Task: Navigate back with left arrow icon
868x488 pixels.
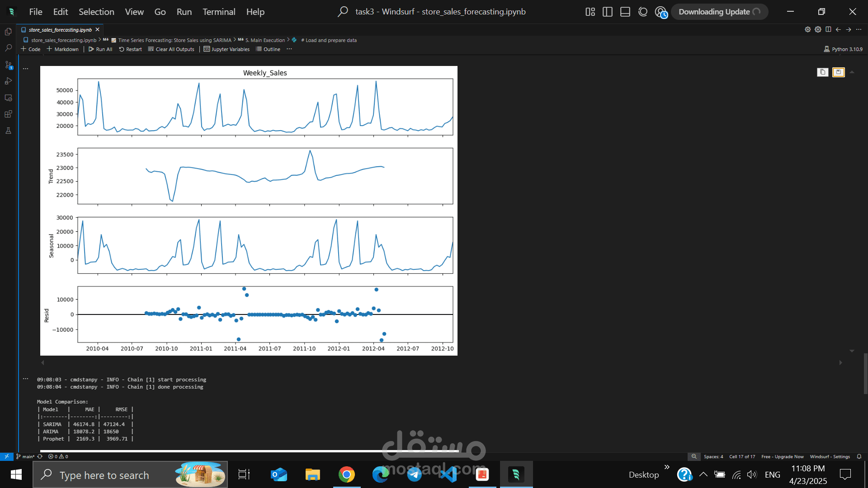Action: (x=838, y=29)
